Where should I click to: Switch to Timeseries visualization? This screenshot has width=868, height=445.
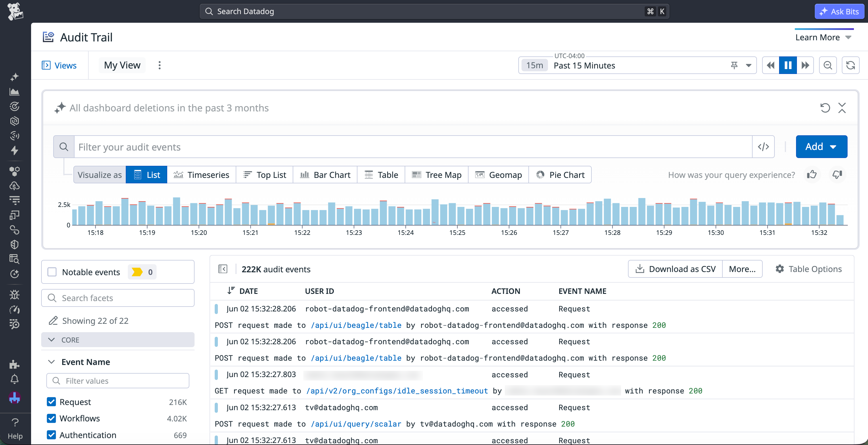pyautogui.click(x=201, y=175)
